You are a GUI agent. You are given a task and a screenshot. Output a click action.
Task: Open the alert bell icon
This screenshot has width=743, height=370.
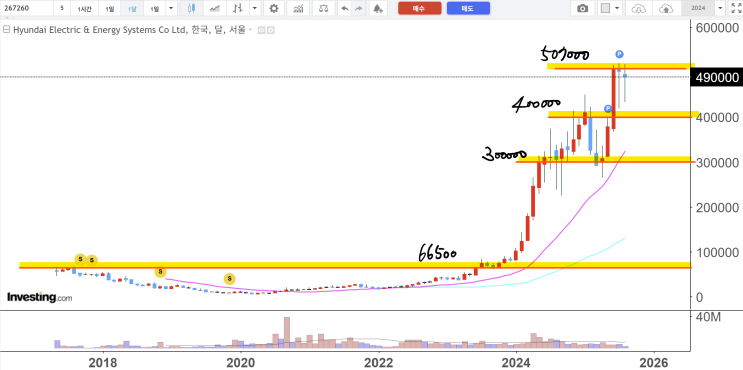tap(377, 8)
